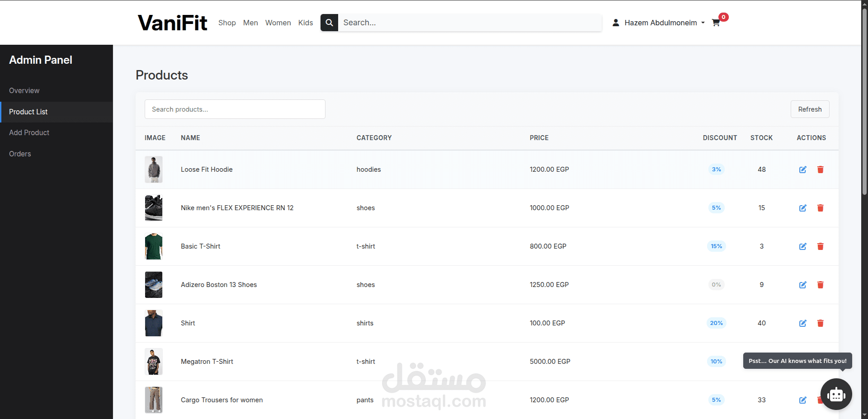
Task: Edit the Adizero Boston 13 Shoes product
Action: coord(803,285)
